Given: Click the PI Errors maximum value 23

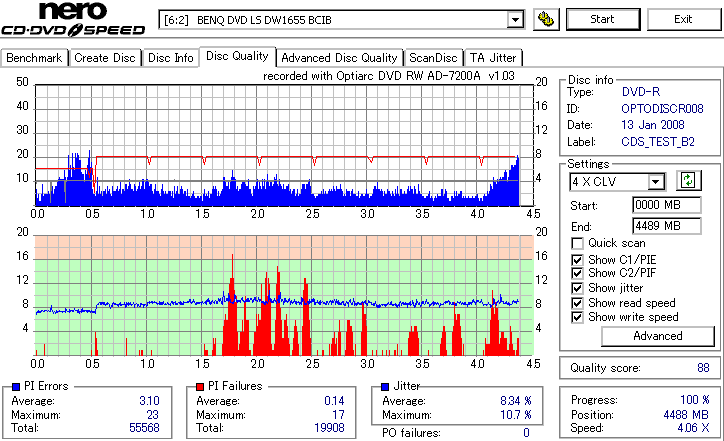Looking at the screenshot, I should pos(152,415).
